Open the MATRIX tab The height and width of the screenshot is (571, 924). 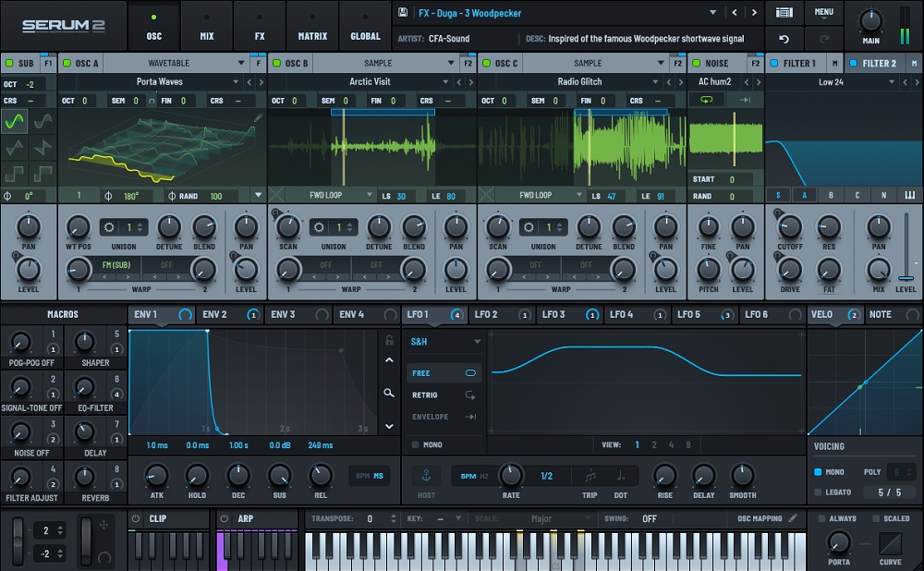(312, 26)
